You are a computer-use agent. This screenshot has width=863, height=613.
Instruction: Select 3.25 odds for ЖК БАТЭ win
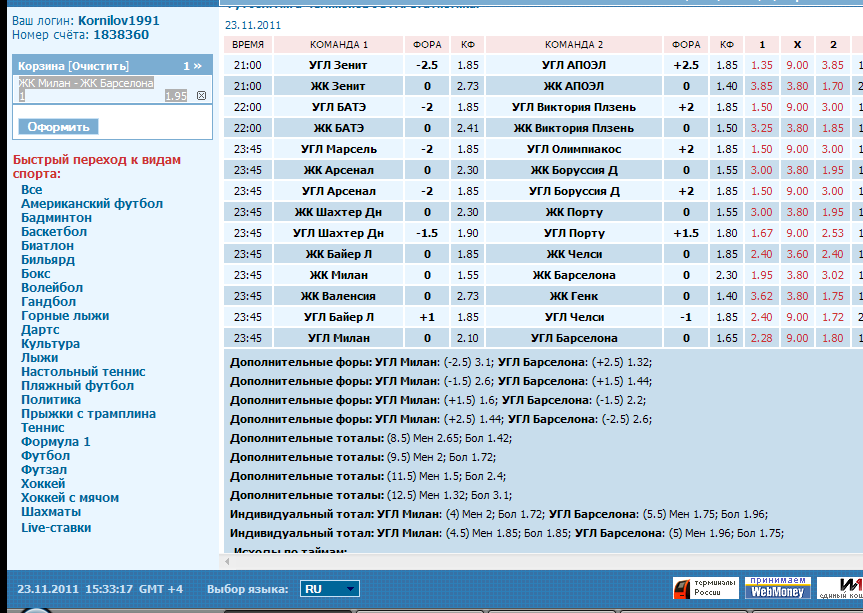click(762, 128)
